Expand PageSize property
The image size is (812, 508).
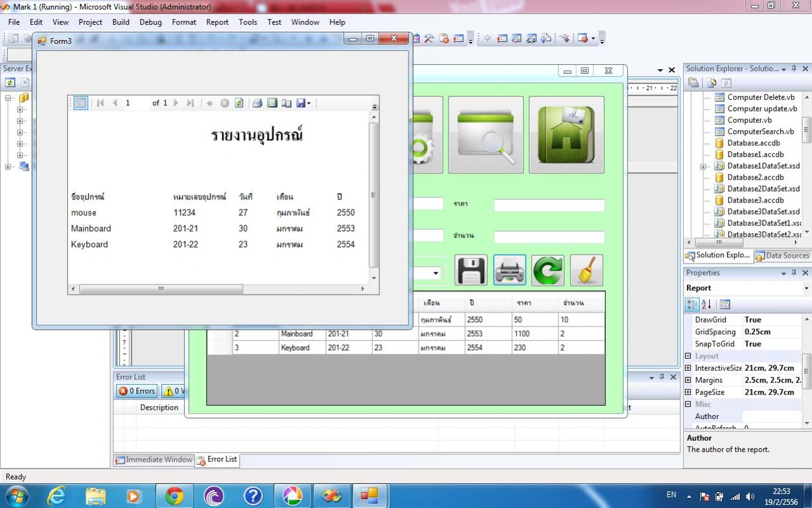[x=688, y=392]
